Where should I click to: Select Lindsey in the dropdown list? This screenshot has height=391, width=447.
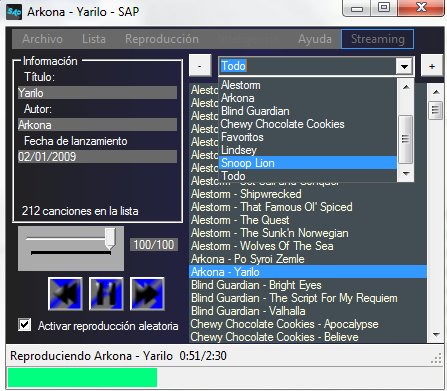pyautogui.click(x=308, y=150)
